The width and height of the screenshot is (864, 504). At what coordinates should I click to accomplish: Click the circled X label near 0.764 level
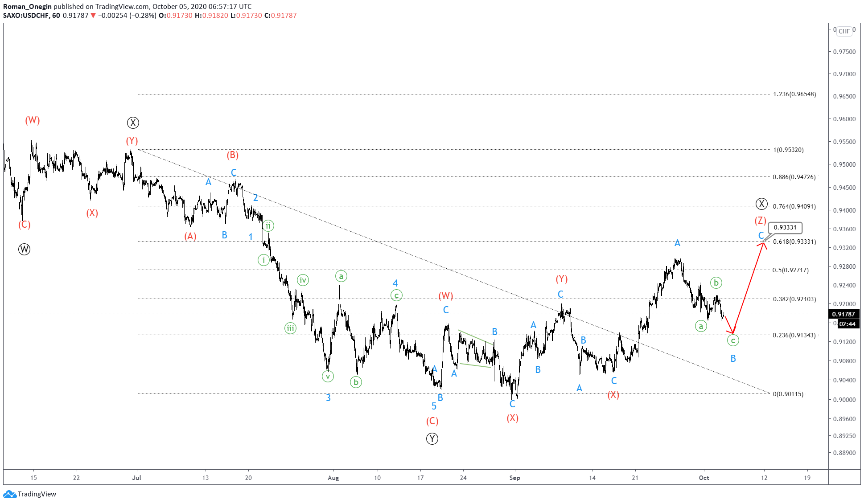click(761, 204)
